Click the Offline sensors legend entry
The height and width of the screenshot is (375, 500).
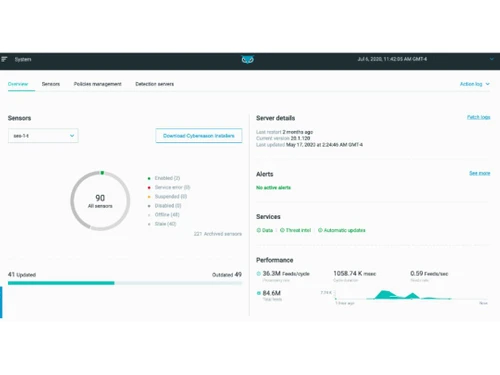pyautogui.click(x=164, y=215)
